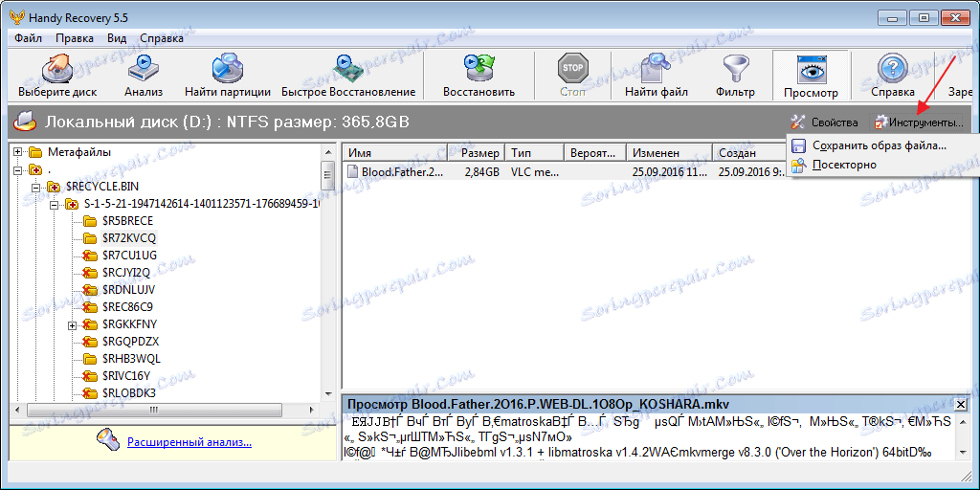
Task: Click the Метафайлы folder icon
Action: pyautogui.click(x=35, y=152)
